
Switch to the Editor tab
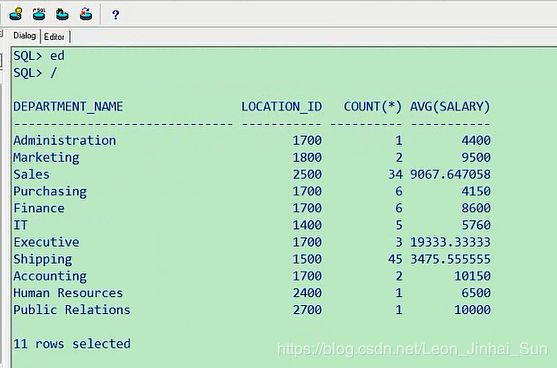pyautogui.click(x=54, y=37)
